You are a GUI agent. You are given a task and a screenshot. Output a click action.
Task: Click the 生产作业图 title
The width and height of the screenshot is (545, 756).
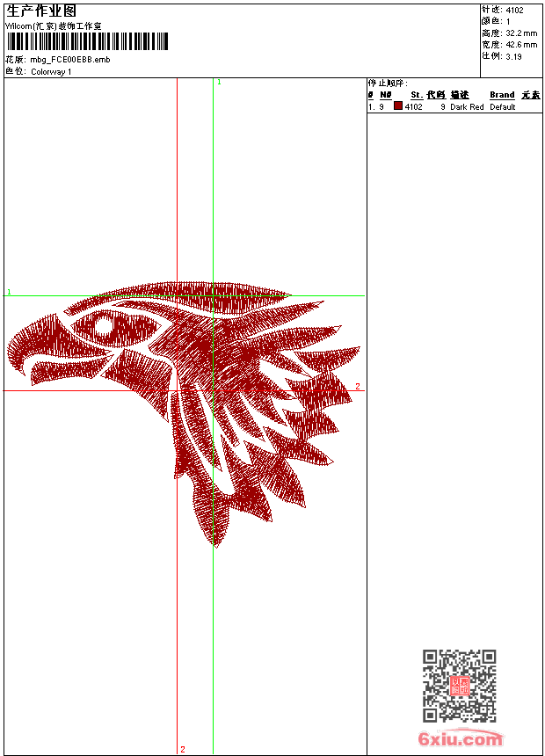click(x=41, y=11)
